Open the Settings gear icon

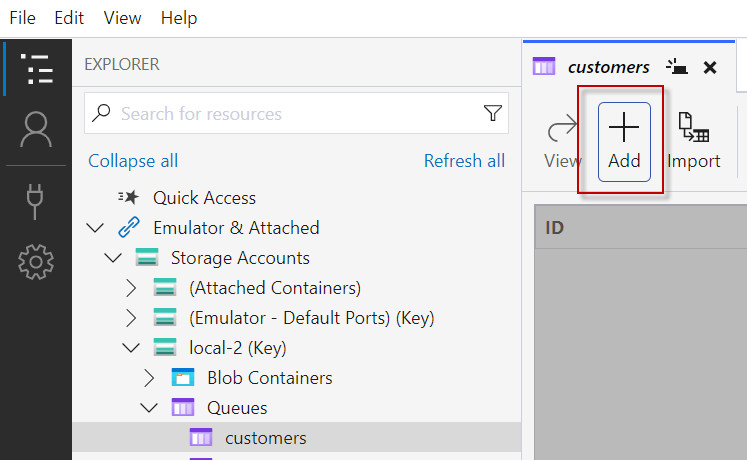tap(36, 262)
